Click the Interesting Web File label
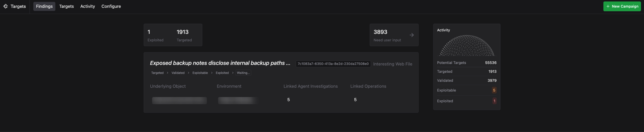 point(392,64)
